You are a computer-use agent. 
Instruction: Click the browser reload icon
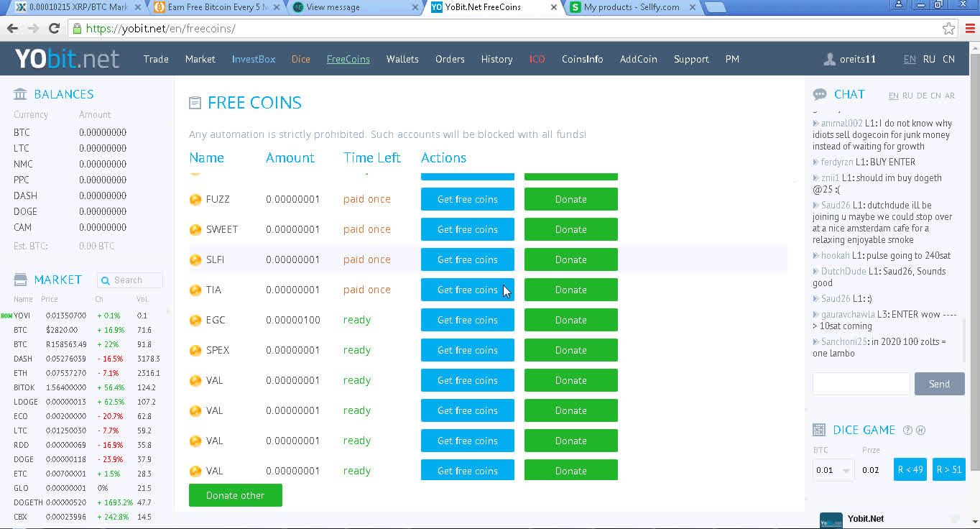[x=54, y=29]
